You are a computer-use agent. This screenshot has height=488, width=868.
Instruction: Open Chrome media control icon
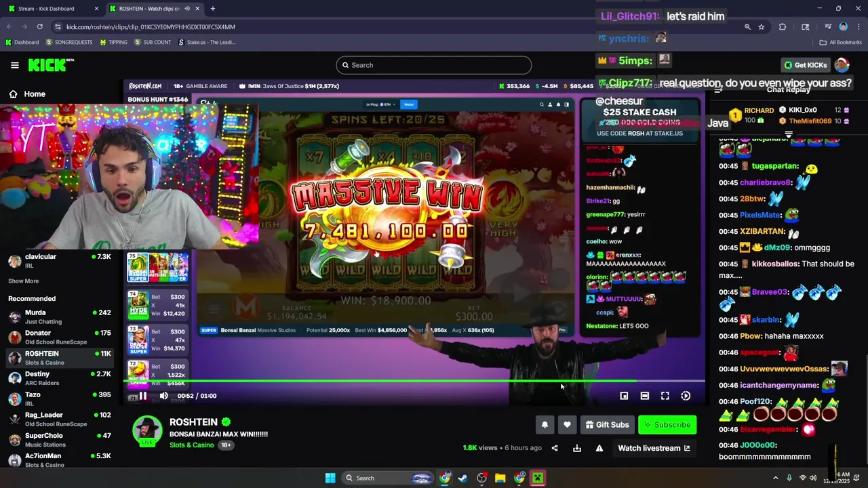pyautogui.click(x=828, y=26)
